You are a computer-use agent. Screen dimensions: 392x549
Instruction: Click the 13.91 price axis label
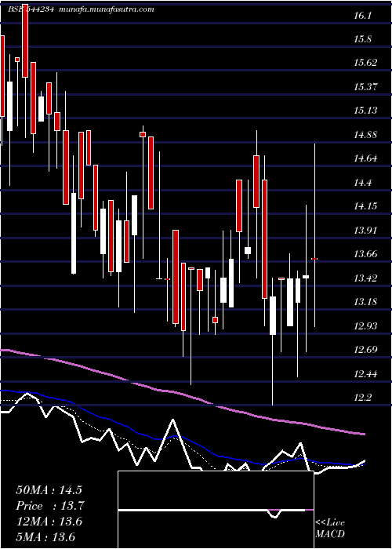tap(366, 231)
